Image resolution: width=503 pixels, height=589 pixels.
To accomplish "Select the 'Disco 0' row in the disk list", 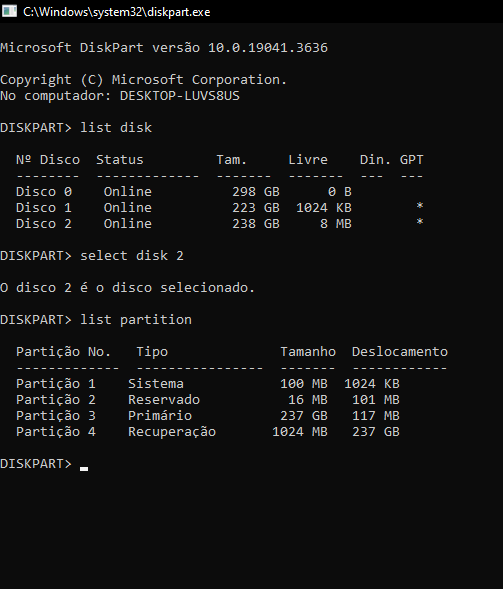I will point(184,192).
